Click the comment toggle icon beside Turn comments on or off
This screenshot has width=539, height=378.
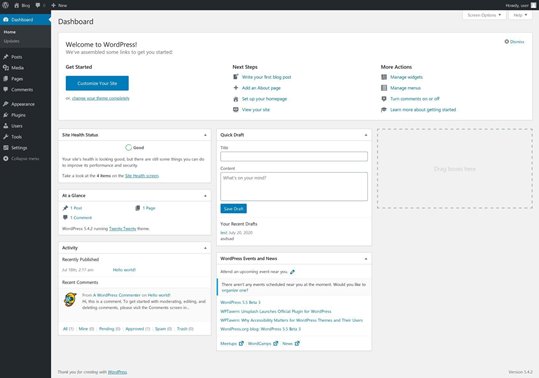pyautogui.click(x=384, y=99)
